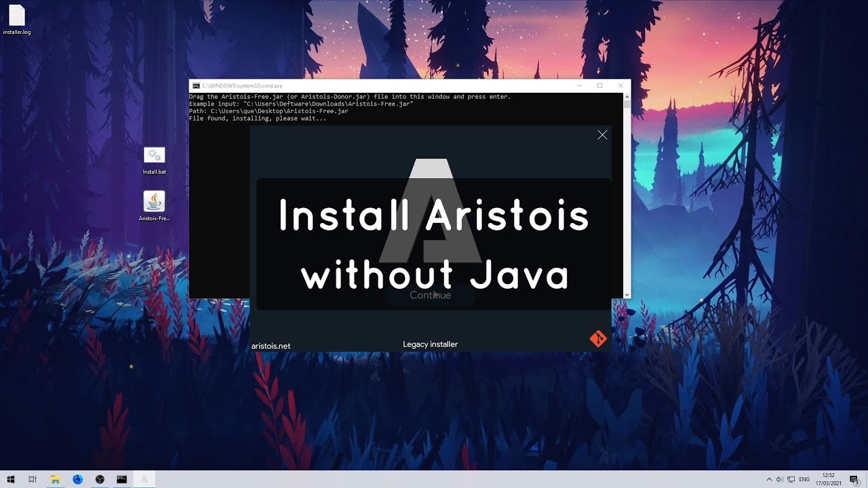The image size is (868, 488).
Task: Open the blue browser icon on taskbar
Action: [77, 479]
